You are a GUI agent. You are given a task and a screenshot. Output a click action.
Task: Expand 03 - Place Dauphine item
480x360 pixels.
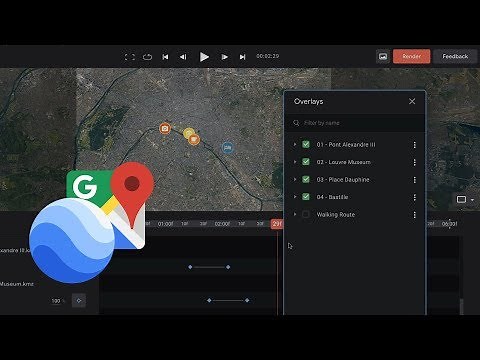click(x=295, y=179)
